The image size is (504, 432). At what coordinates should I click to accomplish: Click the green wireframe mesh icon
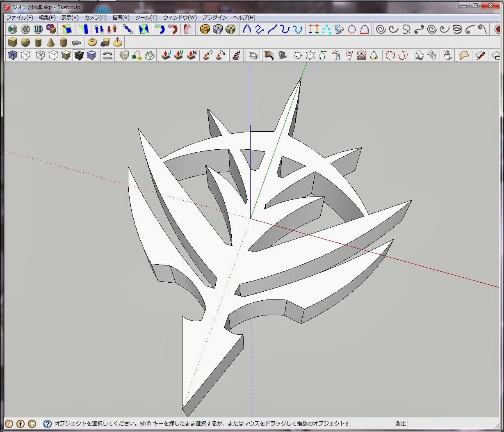150,55
